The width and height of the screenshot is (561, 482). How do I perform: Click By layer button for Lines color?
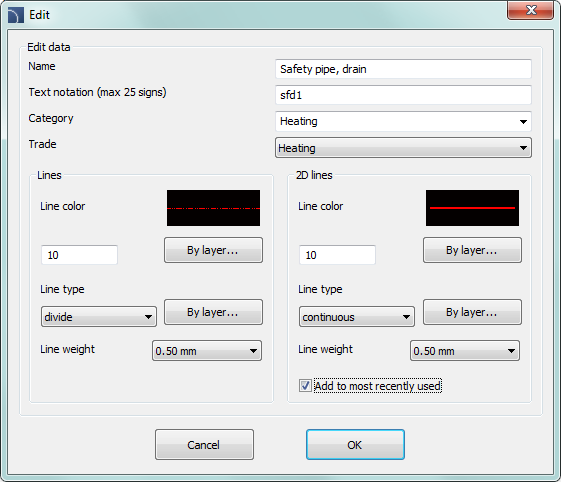(x=213, y=250)
